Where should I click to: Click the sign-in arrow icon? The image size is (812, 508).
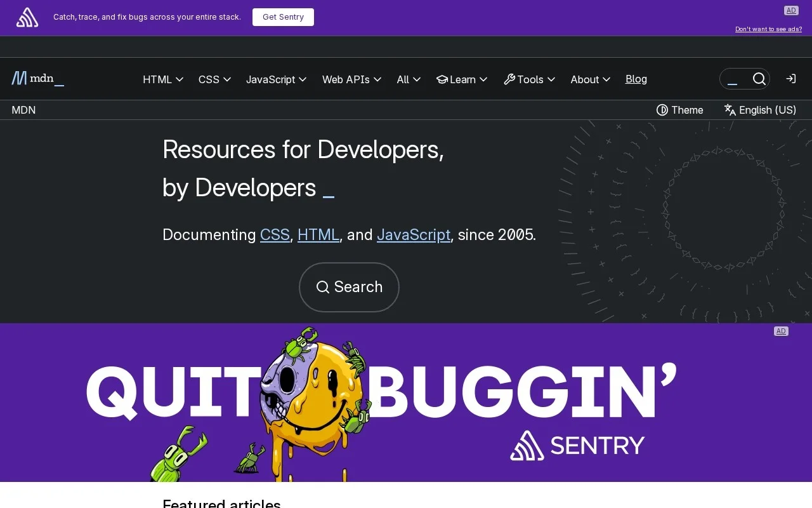point(790,79)
